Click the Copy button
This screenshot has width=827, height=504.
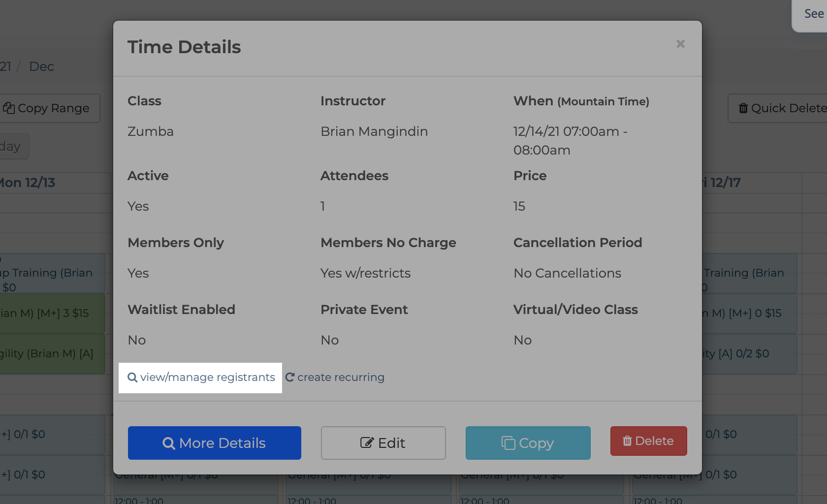[x=528, y=443]
